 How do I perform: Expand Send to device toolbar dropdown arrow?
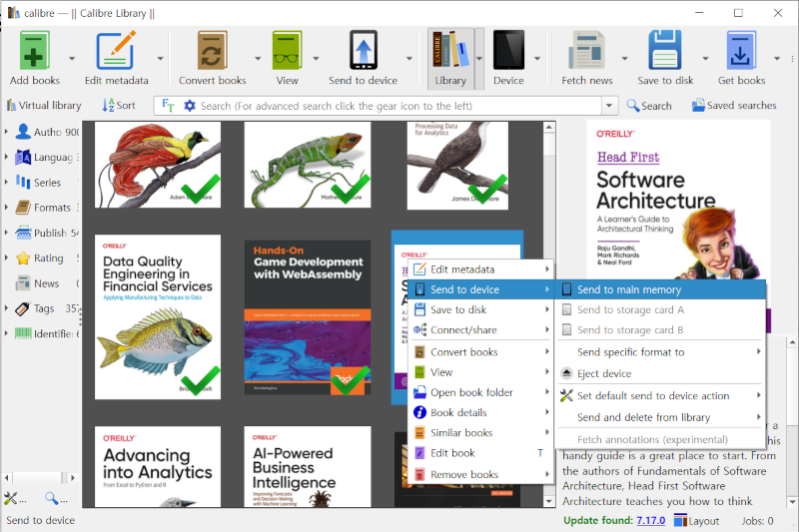[x=409, y=59]
